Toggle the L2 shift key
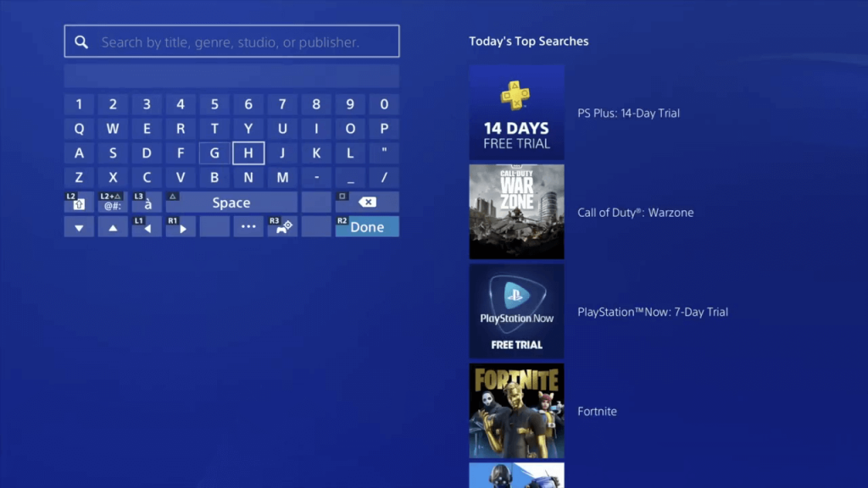Image resolution: width=868 pixels, height=488 pixels. click(79, 202)
